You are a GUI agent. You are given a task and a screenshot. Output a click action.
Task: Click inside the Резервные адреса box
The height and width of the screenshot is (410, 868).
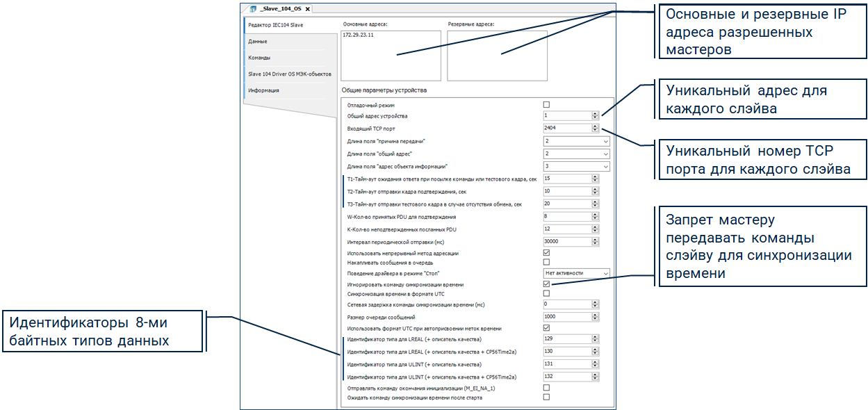pyautogui.click(x=497, y=57)
